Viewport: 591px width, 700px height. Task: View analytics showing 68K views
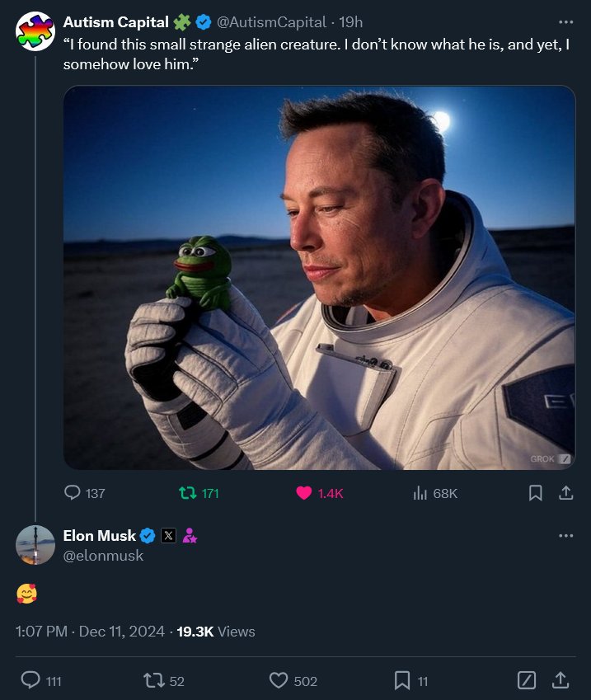tap(435, 493)
